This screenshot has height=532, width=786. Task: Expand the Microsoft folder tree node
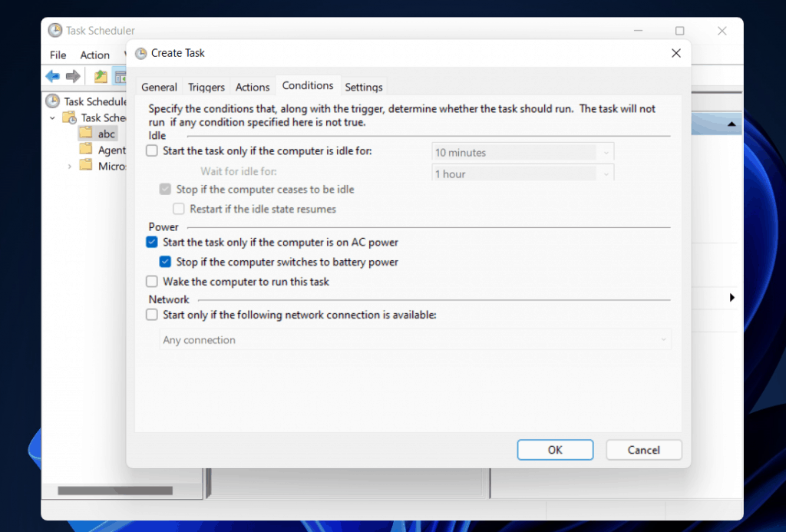click(x=70, y=167)
